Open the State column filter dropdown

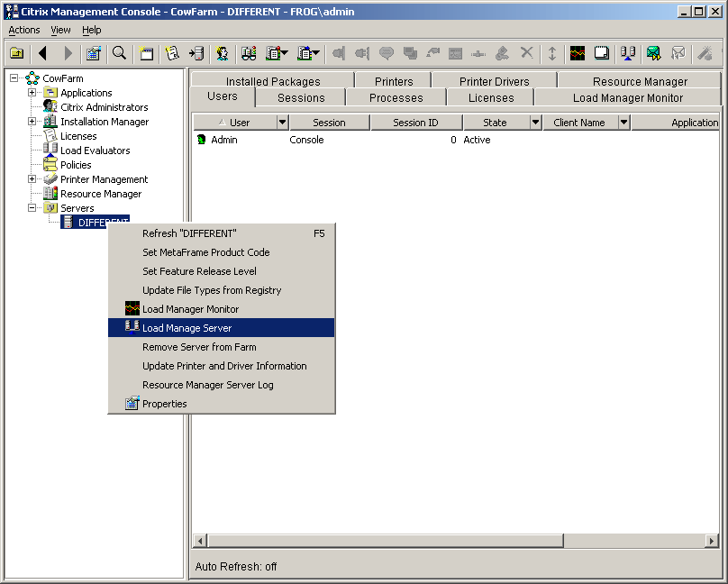(x=534, y=122)
